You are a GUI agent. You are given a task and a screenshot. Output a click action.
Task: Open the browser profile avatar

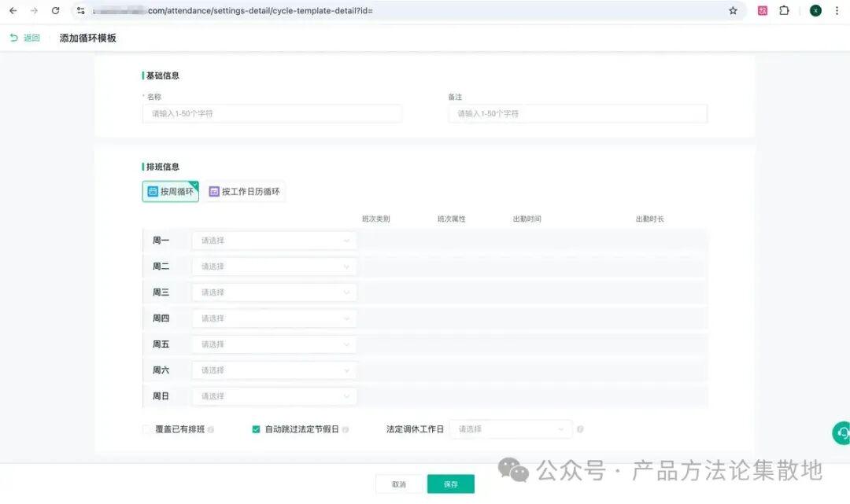(815, 11)
